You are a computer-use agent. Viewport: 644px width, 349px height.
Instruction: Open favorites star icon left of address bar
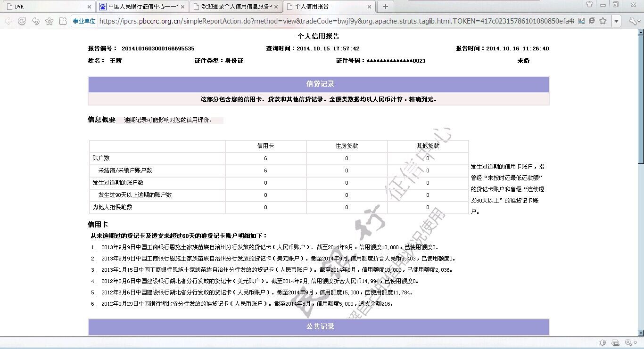point(49,21)
